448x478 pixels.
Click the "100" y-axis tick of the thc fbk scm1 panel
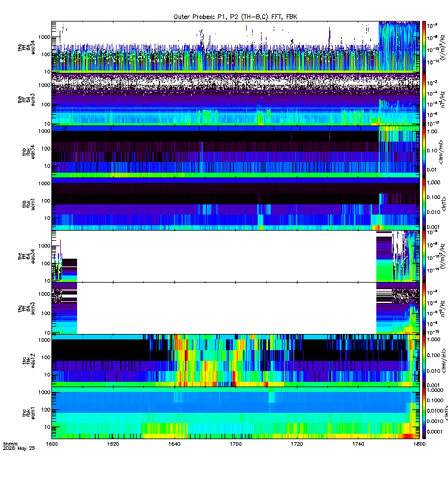[x=46, y=410]
